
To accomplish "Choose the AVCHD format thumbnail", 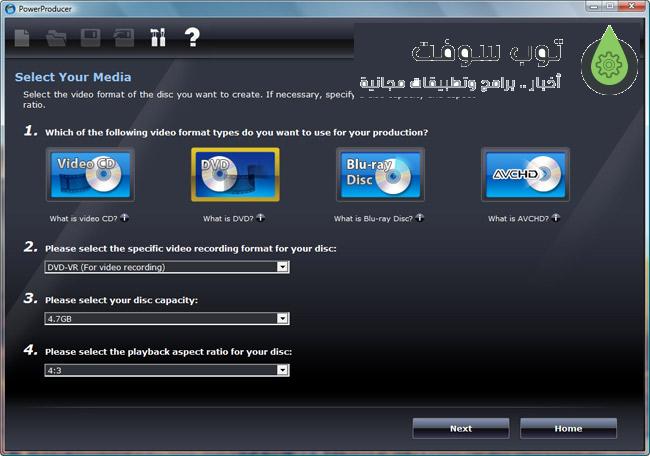I will 526,175.
